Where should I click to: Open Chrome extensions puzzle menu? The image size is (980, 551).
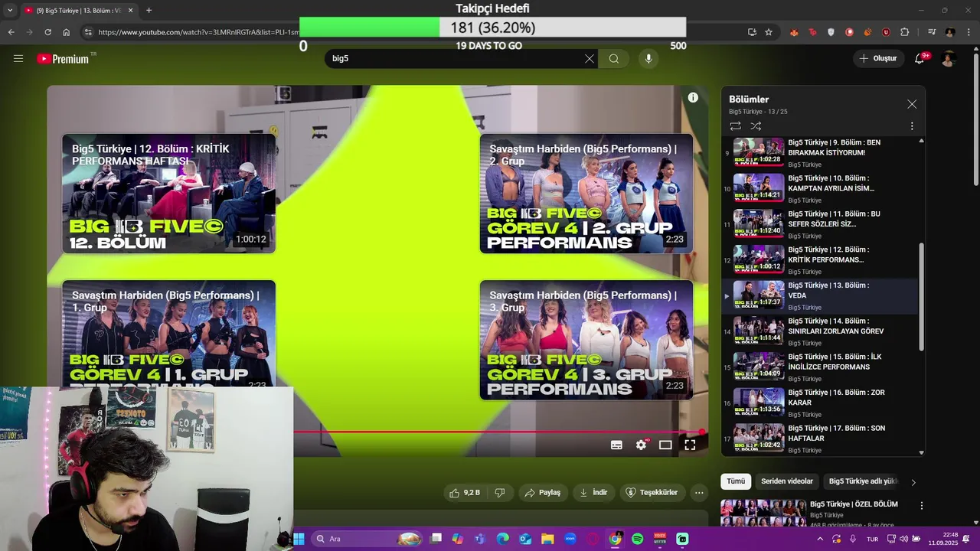coord(904,32)
